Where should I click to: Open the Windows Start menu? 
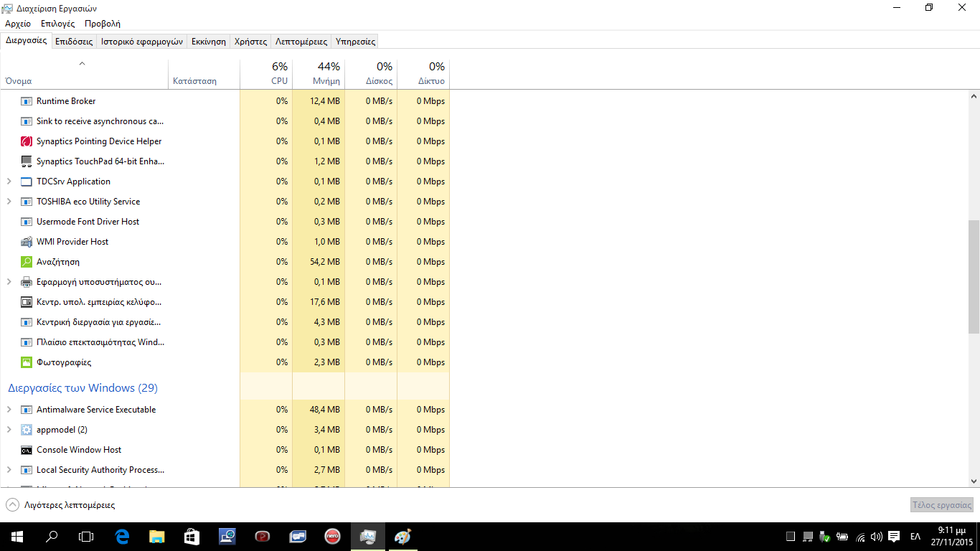click(17, 536)
